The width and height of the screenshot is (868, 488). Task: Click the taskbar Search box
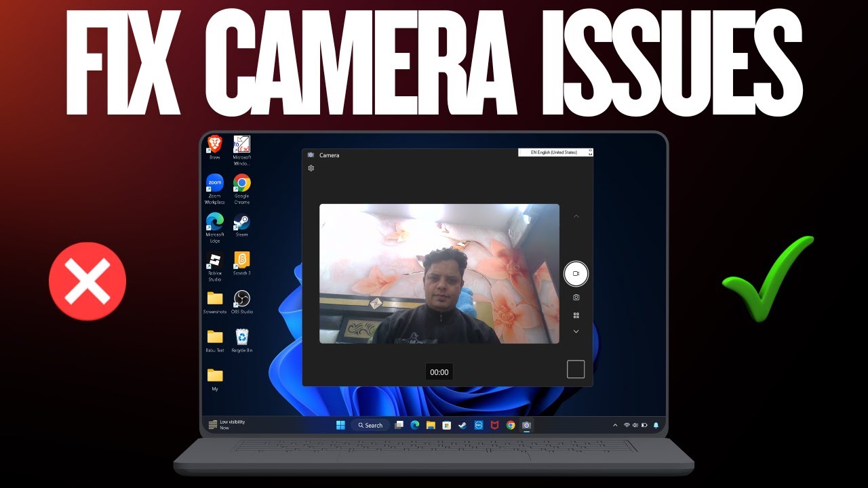tap(370, 426)
